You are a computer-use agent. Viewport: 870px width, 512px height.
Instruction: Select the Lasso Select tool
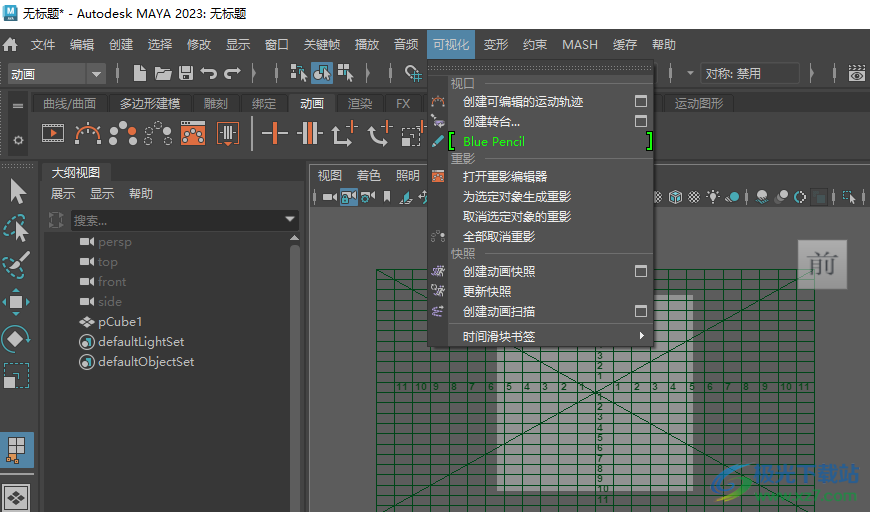[x=17, y=228]
